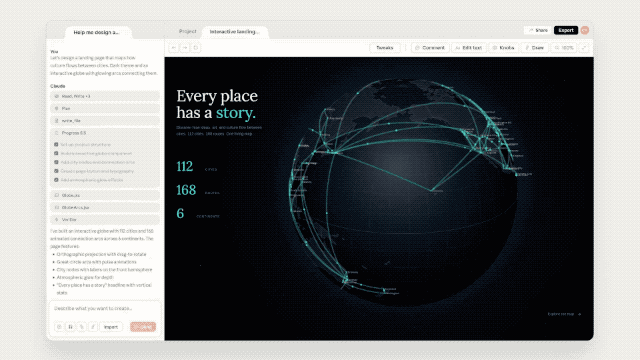The image size is (640, 360).
Task: Click the first icon in the prompt toolbar
Action: pos(59,327)
